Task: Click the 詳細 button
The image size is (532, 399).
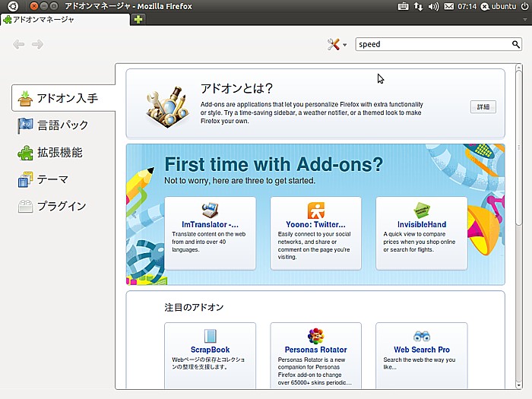Action: click(x=483, y=107)
